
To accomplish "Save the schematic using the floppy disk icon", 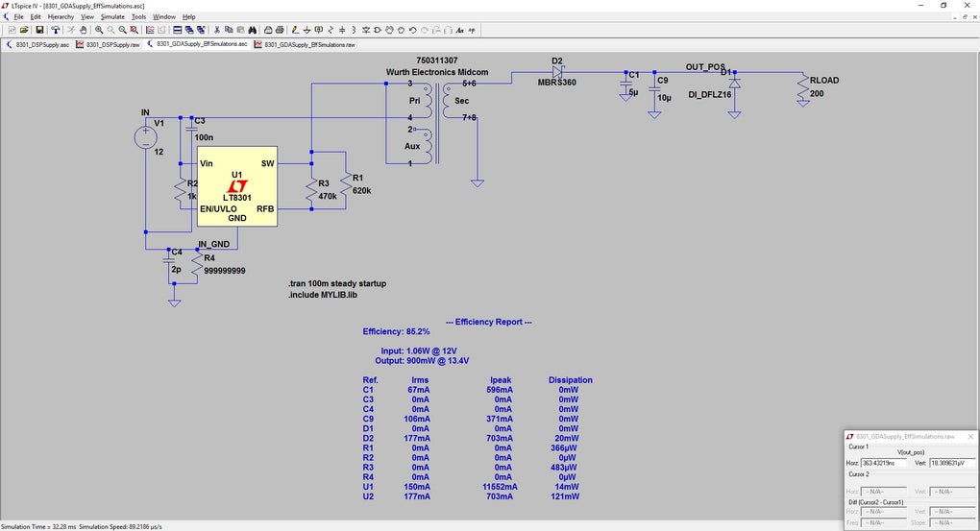I will click(x=39, y=30).
